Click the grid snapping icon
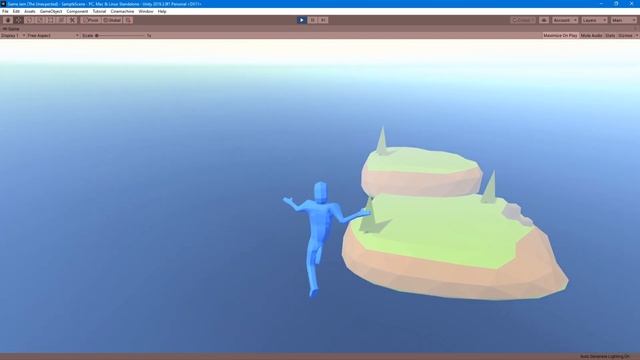640x360 pixels. 128,20
